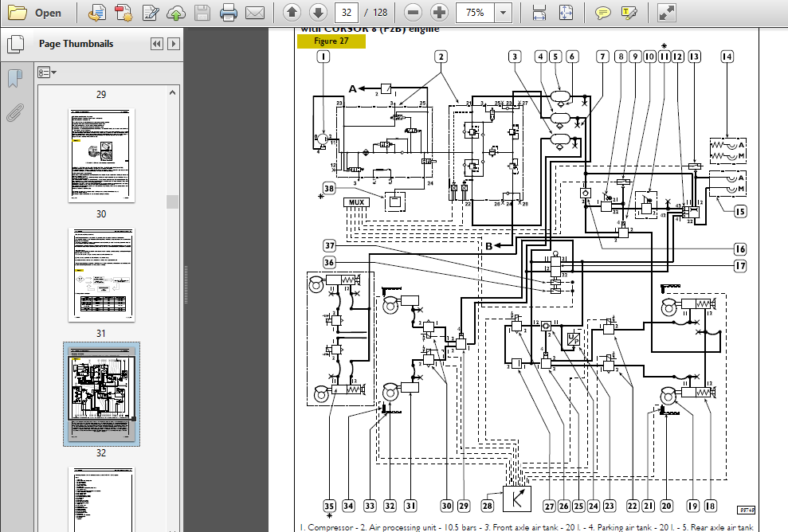This screenshot has width=788, height=532.
Task: Select page 32 thumbnail
Action: (x=101, y=394)
